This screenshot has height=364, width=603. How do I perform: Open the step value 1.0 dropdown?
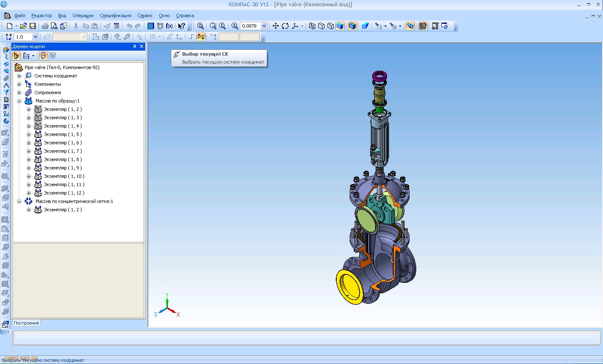click(35, 37)
